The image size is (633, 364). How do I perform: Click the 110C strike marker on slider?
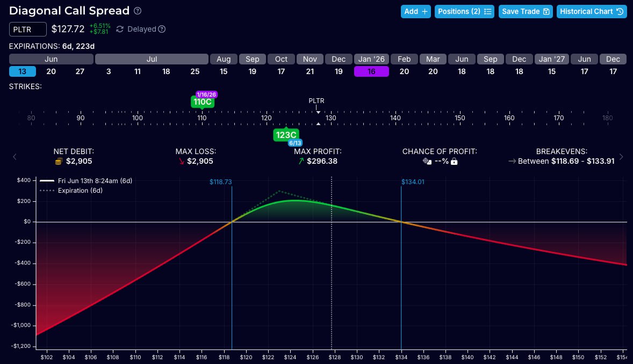pyautogui.click(x=202, y=101)
